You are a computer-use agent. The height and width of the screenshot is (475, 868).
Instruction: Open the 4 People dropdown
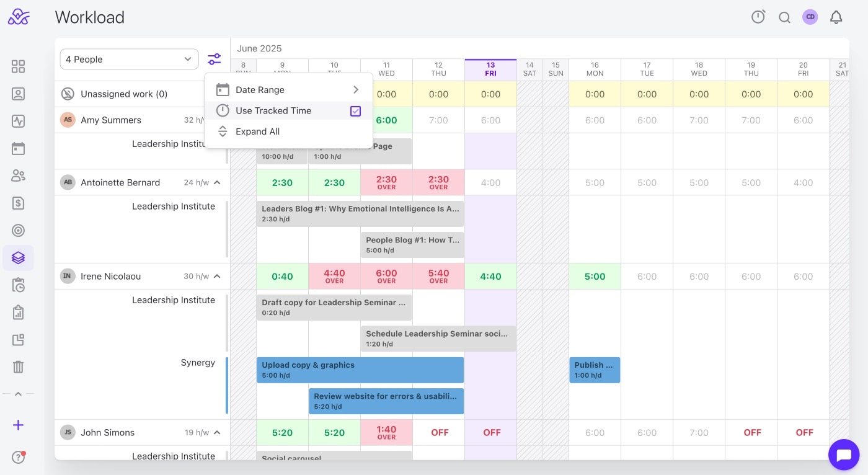[x=129, y=60]
